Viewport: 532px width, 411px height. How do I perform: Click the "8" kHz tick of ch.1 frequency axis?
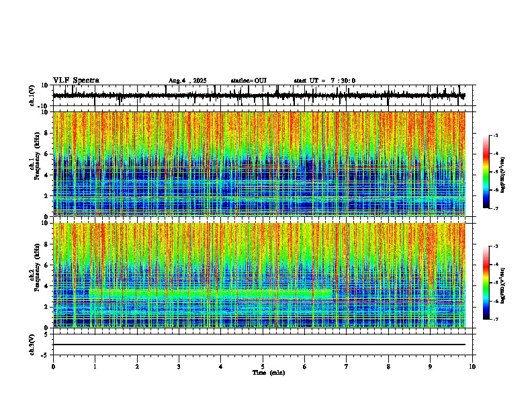(47, 133)
